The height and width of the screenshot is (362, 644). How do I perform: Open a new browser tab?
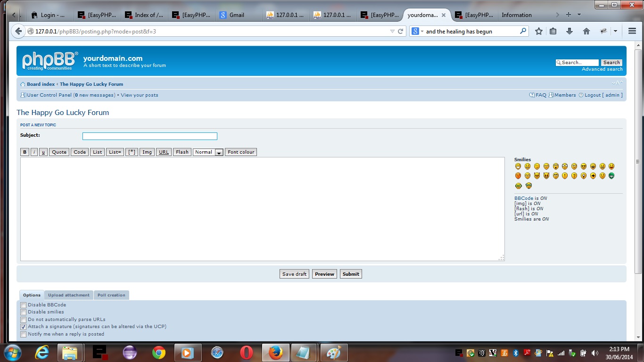569,15
